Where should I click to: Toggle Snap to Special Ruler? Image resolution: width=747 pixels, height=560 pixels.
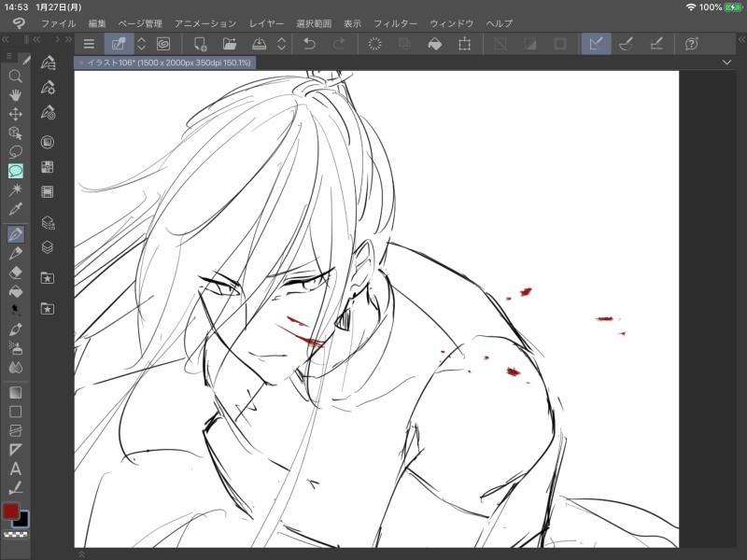click(626, 44)
